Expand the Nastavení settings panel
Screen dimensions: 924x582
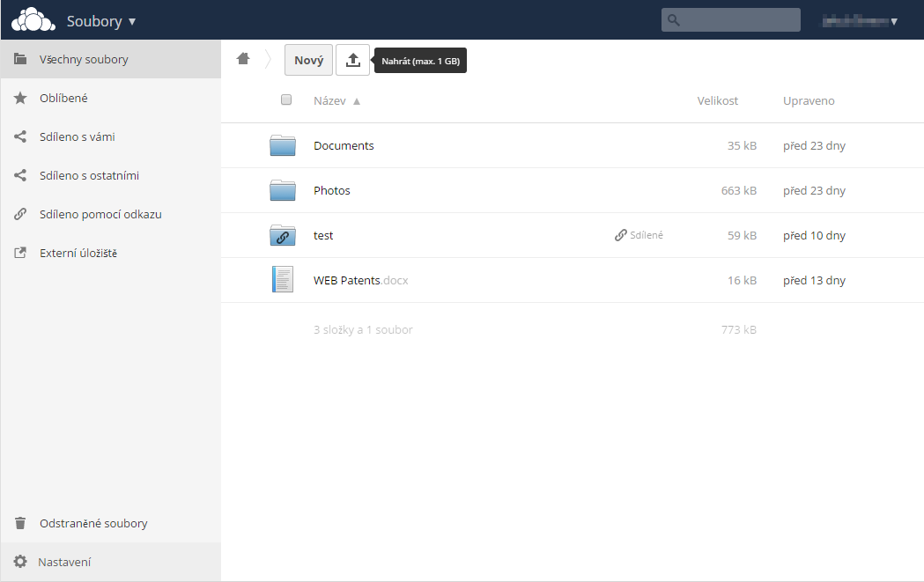pyautogui.click(x=111, y=562)
